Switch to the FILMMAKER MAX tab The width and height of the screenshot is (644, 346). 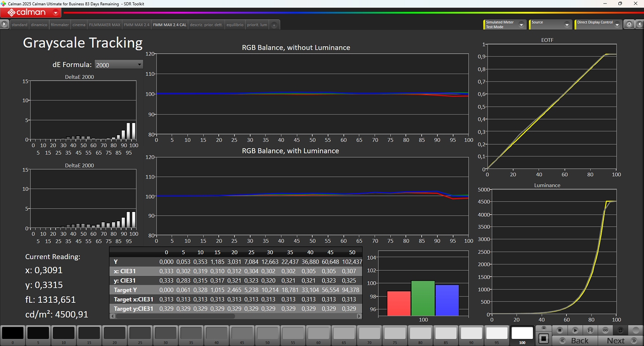(105, 25)
